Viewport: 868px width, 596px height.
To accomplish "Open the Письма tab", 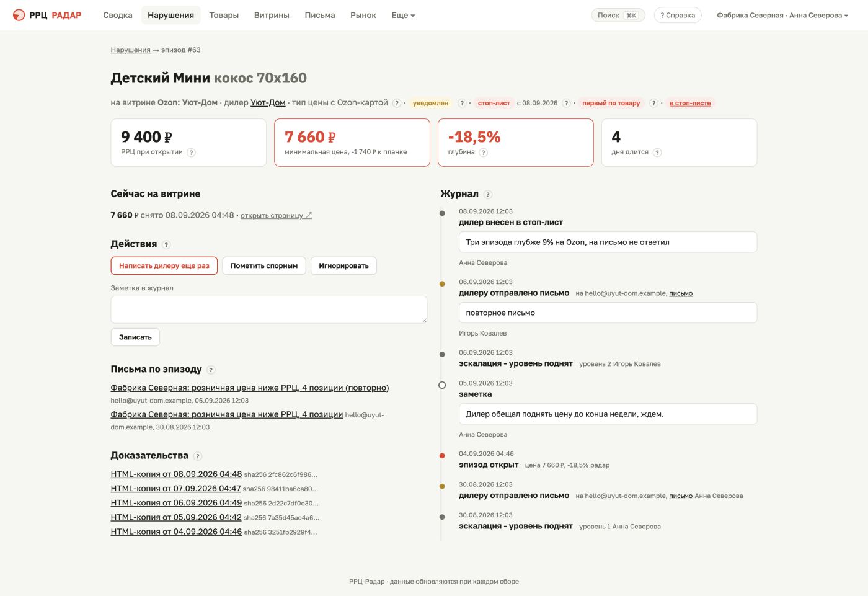I will tap(320, 15).
